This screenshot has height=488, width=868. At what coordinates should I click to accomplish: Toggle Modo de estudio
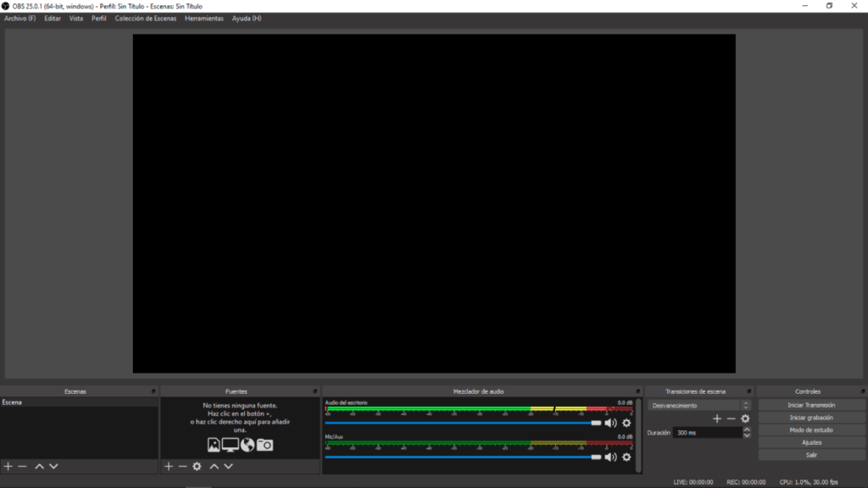811,430
